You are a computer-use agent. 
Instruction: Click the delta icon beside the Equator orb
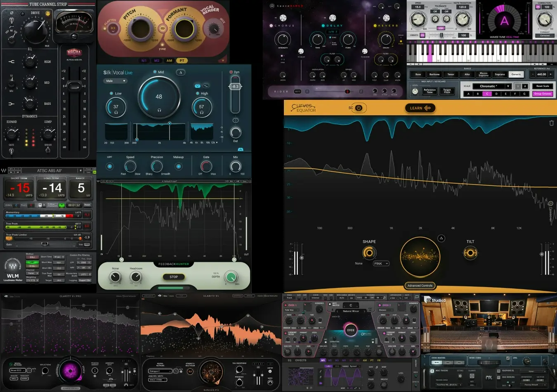point(441,238)
